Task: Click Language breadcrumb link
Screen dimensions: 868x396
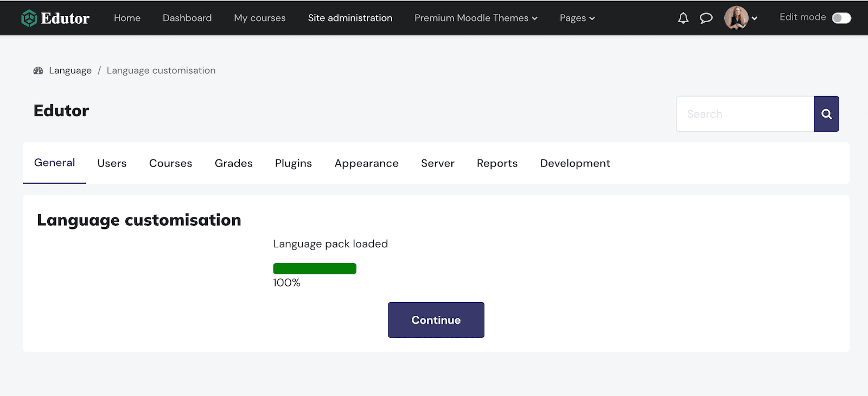Action: 70,71
